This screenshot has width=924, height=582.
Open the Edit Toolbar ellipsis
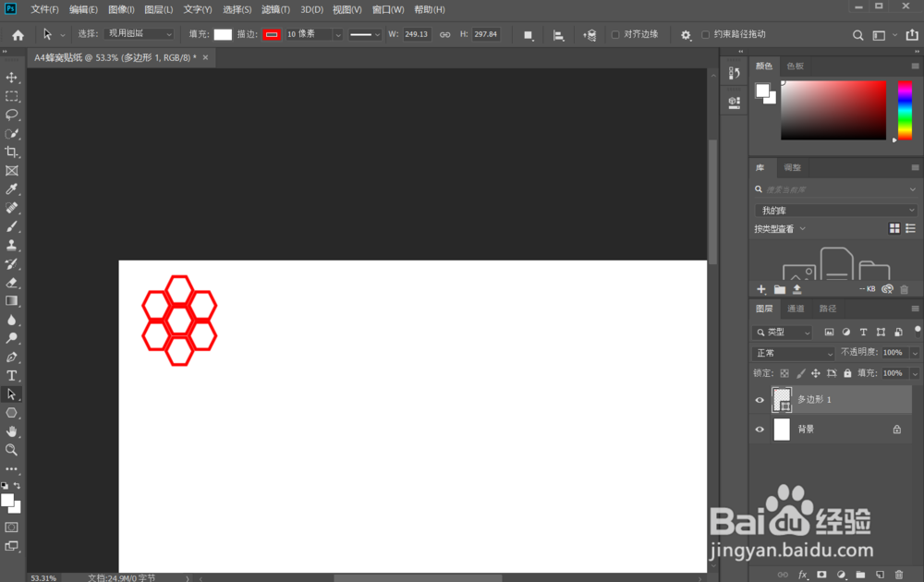tap(12, 469)
